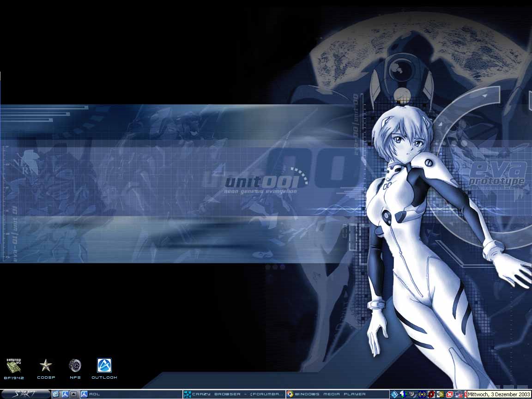Open the disconnected network tray icon
Viewport: 532px width, 399px height.
point(459,394)
